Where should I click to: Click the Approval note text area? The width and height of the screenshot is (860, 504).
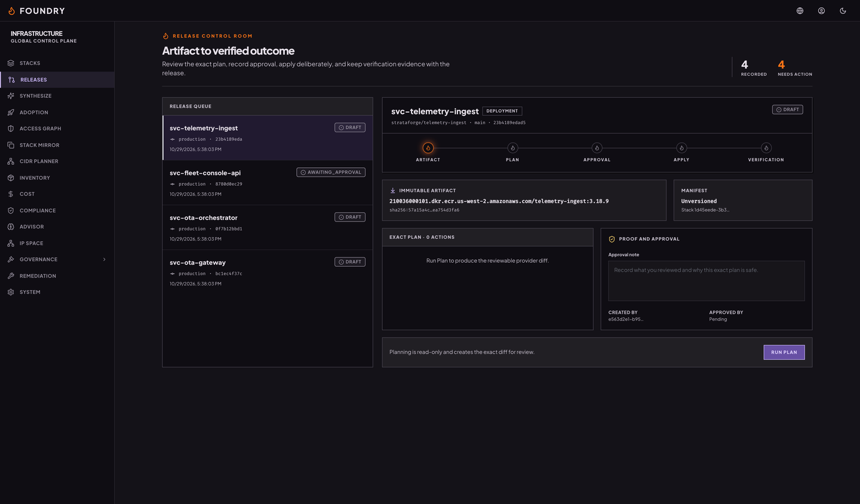(707, 281)
